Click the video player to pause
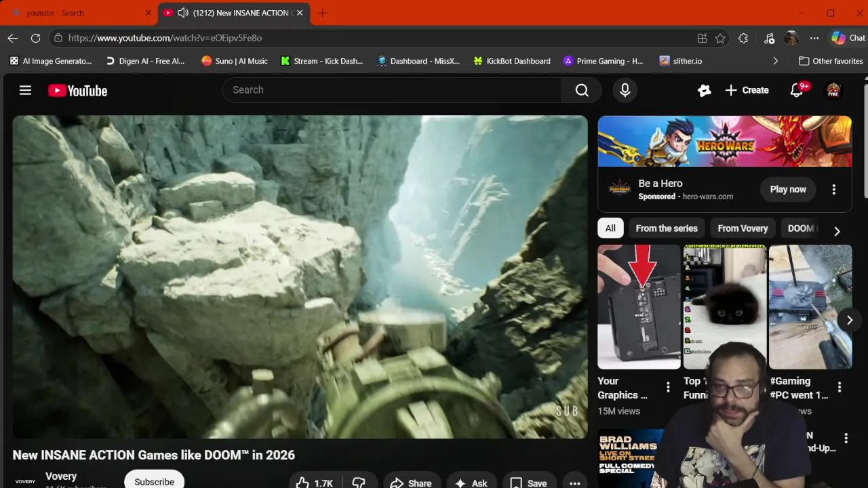 click(300, 277)
